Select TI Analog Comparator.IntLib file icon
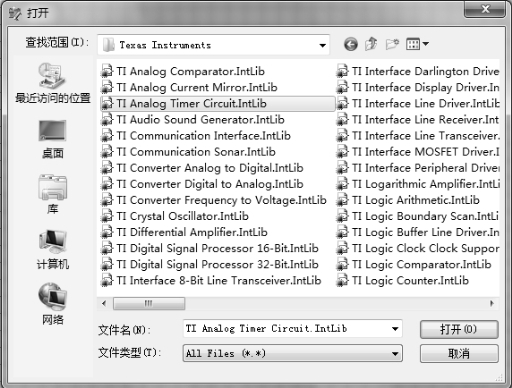Screen dimensions: 512x388 coord(107,71)
